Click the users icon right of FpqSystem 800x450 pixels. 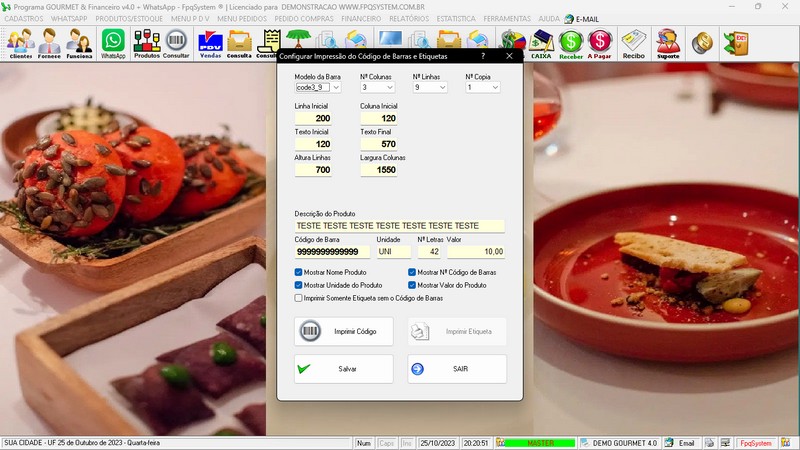pos(786,443)
